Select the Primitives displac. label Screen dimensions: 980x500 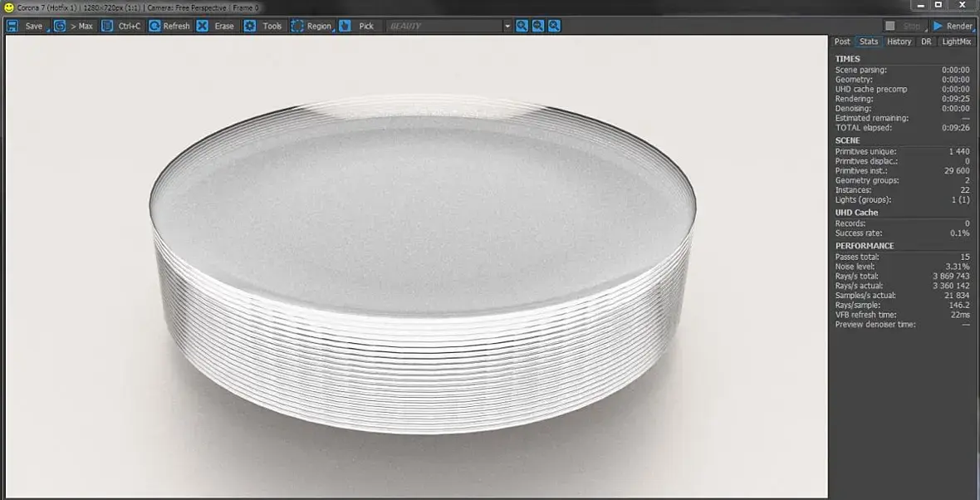[x=866, y=161]
